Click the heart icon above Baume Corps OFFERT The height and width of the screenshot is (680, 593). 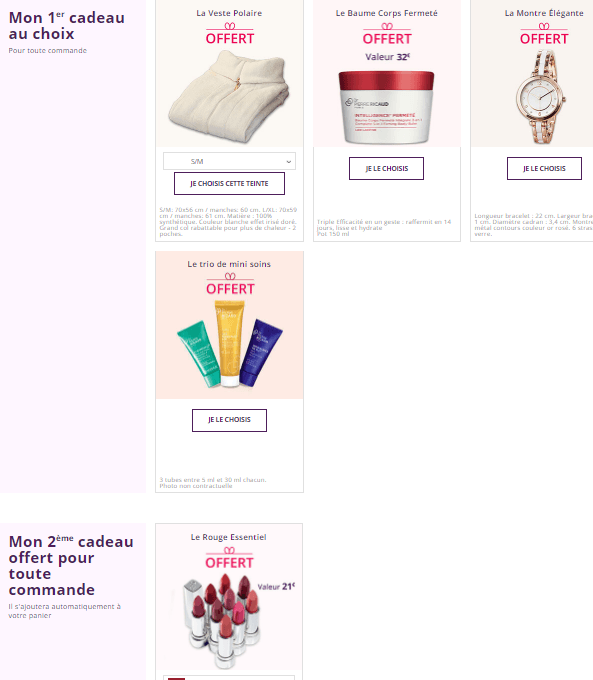[387, 26]
